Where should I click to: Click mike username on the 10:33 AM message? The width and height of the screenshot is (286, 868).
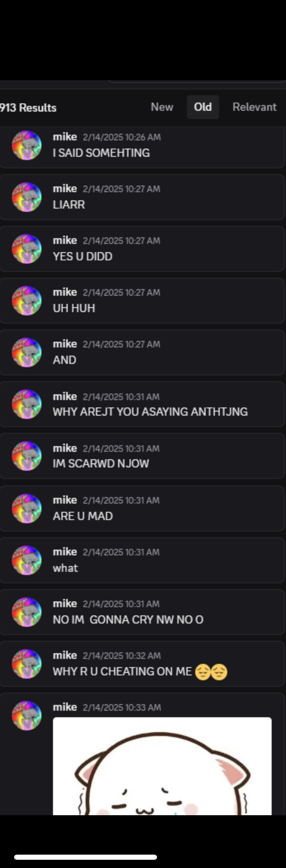[65, 707]
